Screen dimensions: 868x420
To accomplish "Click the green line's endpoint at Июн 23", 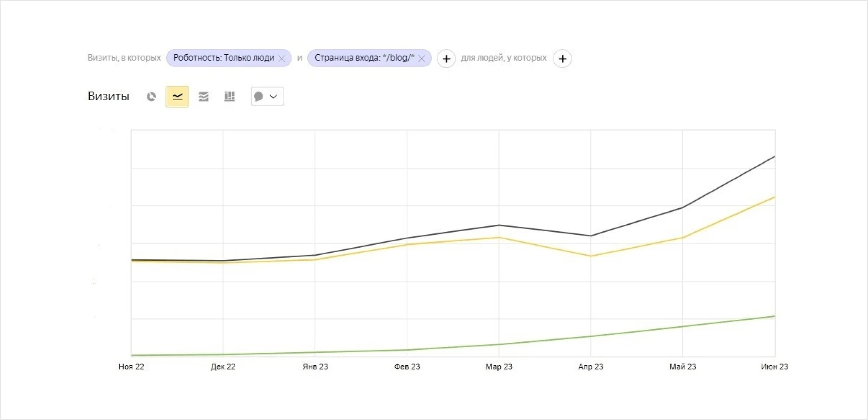I will coord(774,316).
